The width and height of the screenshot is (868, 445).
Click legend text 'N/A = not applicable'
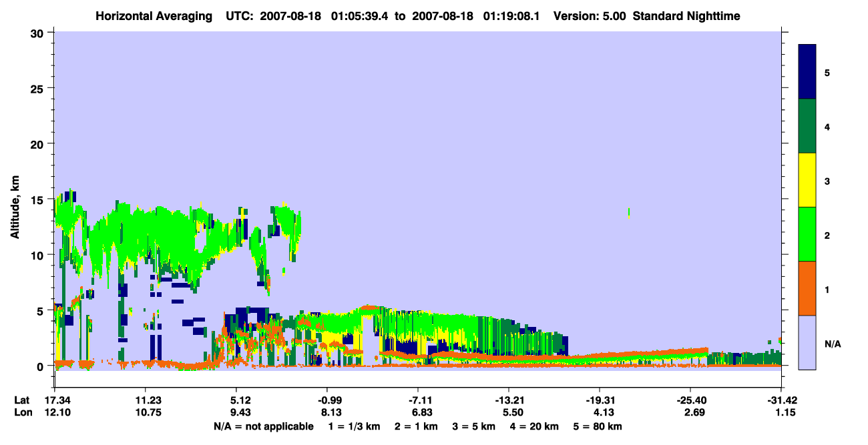tap(263, 426)
